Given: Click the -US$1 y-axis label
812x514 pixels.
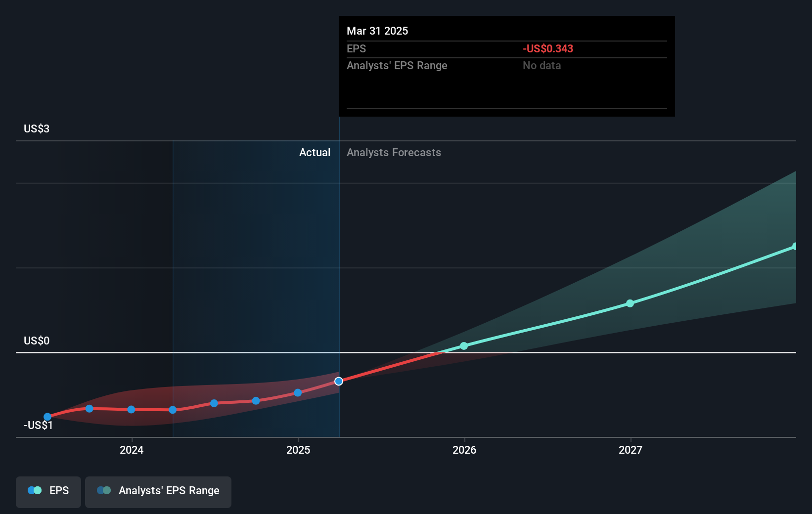Looking at the screenshot, I should (38, 425).
